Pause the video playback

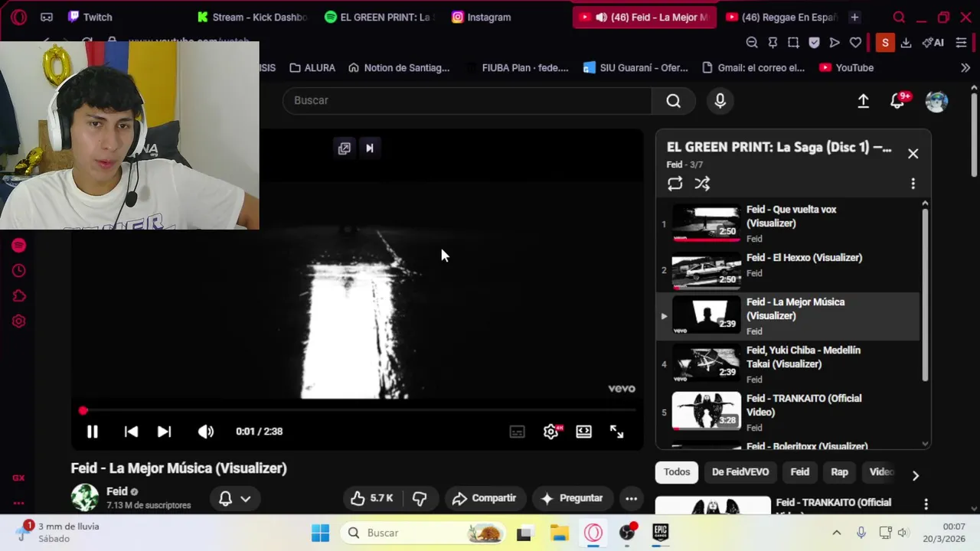point(92,432)
